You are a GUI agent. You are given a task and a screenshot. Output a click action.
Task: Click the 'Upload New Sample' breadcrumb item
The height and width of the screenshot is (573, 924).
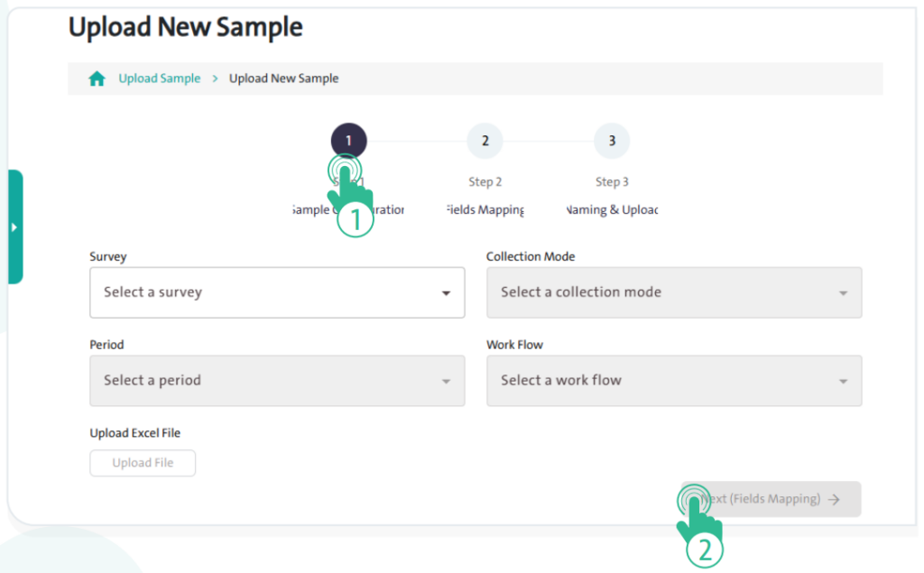click(283, 79)
